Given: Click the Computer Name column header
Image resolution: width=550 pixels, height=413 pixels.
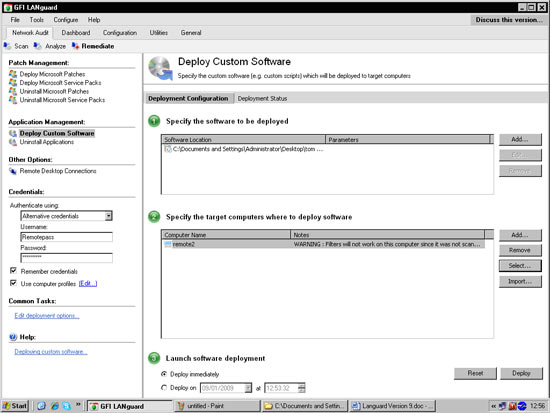Looking at the screenshot, I should [226, 235].
